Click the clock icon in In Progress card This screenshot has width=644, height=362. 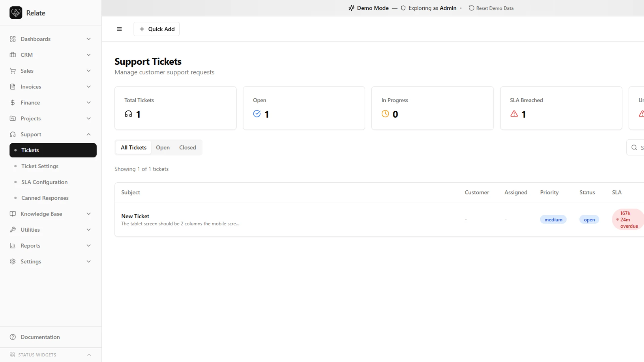click(385, 114)
